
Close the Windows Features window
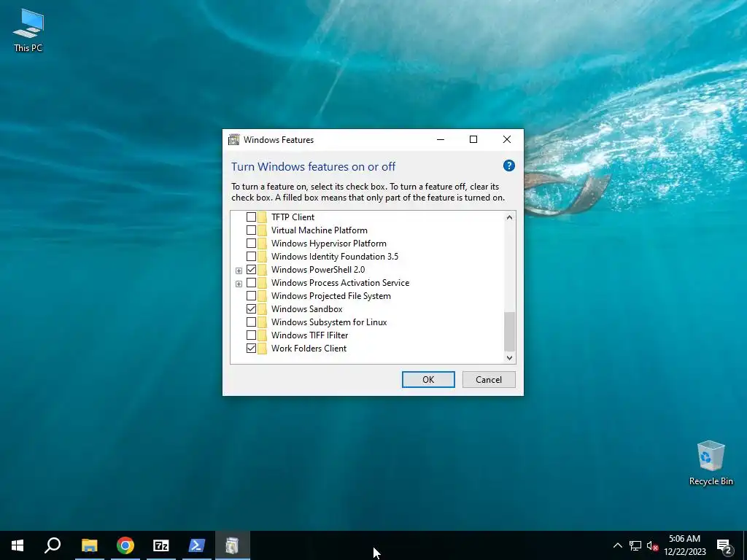point(507,139)
